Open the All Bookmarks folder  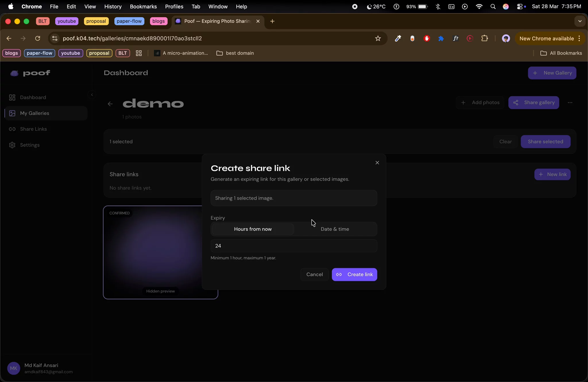[x=561, y=53]
